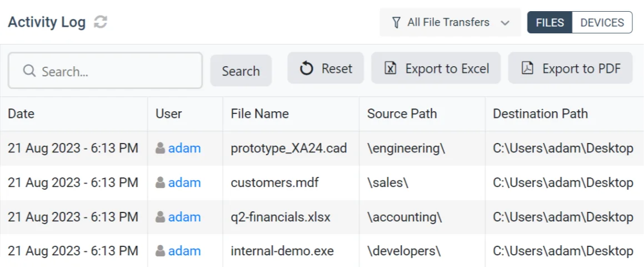Click the funnel filter icon

(396, 23)
